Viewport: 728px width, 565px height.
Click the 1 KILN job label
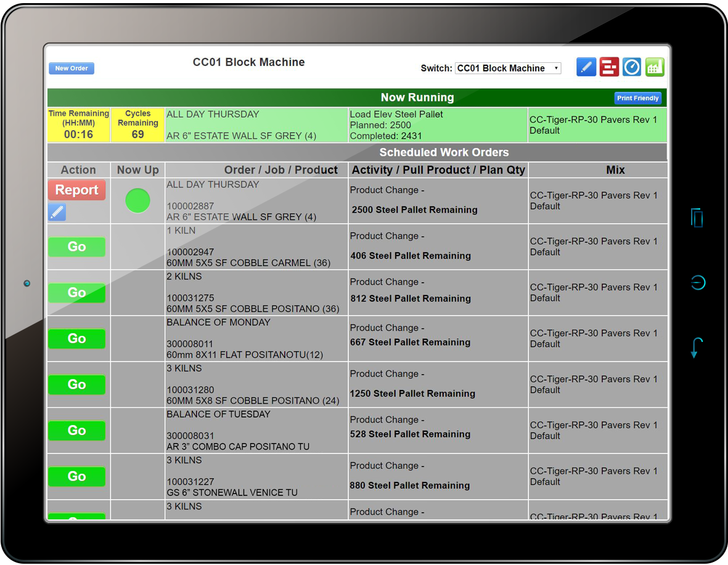tap(181, 230)
